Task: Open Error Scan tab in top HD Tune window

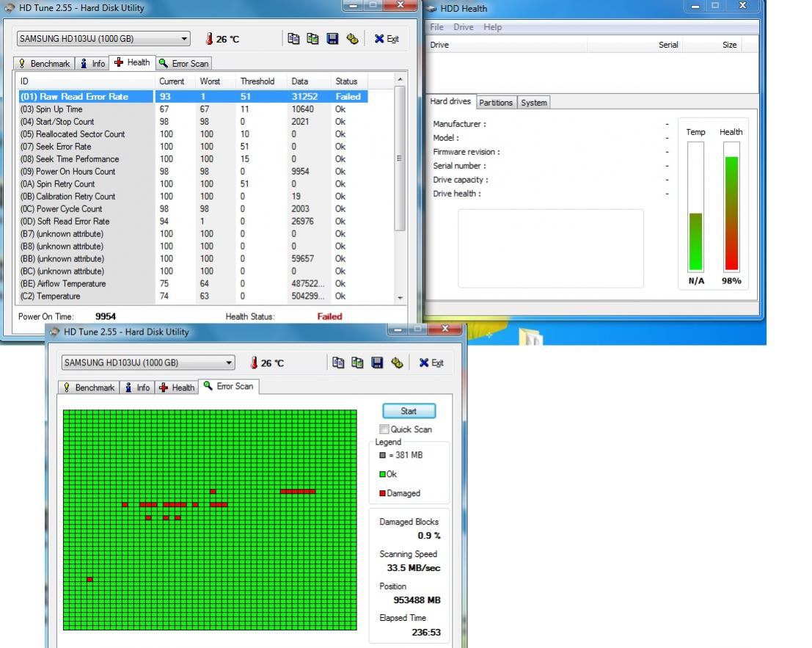Action: pos(184,64)
